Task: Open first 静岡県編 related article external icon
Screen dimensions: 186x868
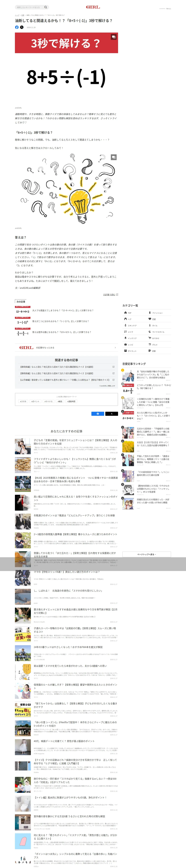Action: [x=113, y=367]
